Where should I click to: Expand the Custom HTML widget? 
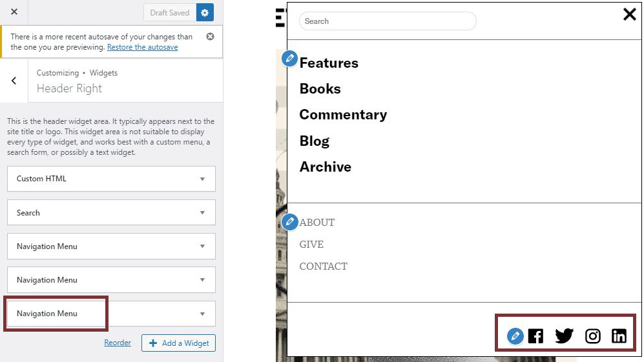[x=111, y=179]
